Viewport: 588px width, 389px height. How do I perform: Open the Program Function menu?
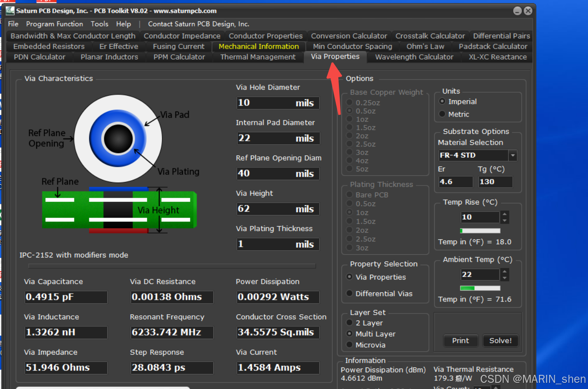pos(54,24)
